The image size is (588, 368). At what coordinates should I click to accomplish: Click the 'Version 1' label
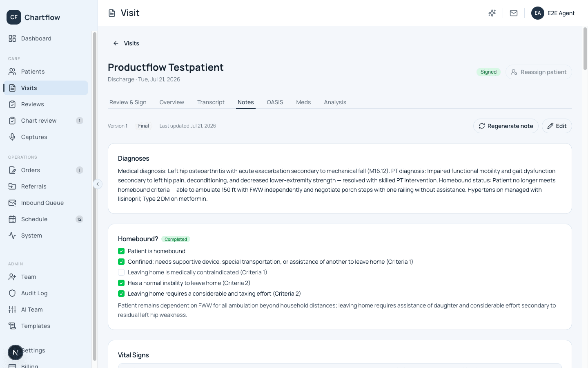point(118,126)
